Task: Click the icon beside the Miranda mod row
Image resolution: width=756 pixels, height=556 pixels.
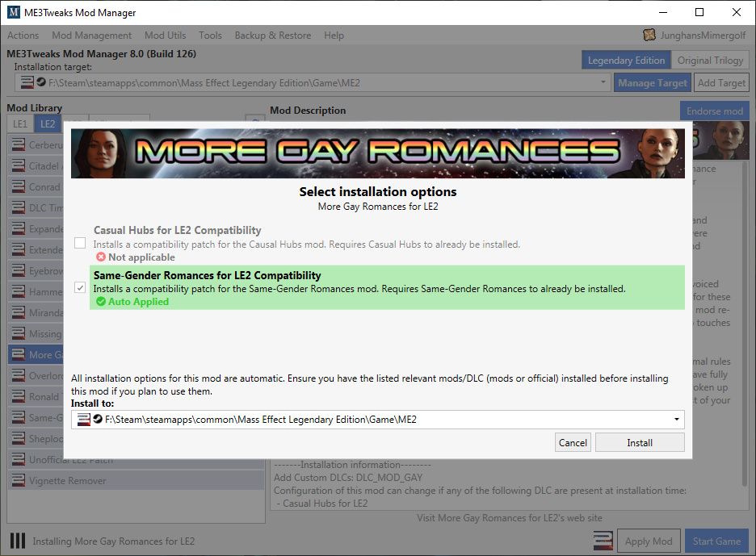Action: (19, 312)
